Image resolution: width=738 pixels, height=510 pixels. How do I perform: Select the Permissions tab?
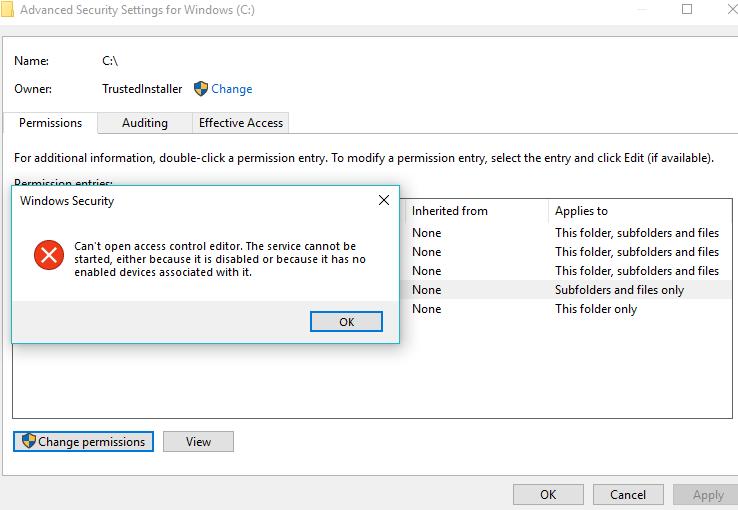(50, 123)
